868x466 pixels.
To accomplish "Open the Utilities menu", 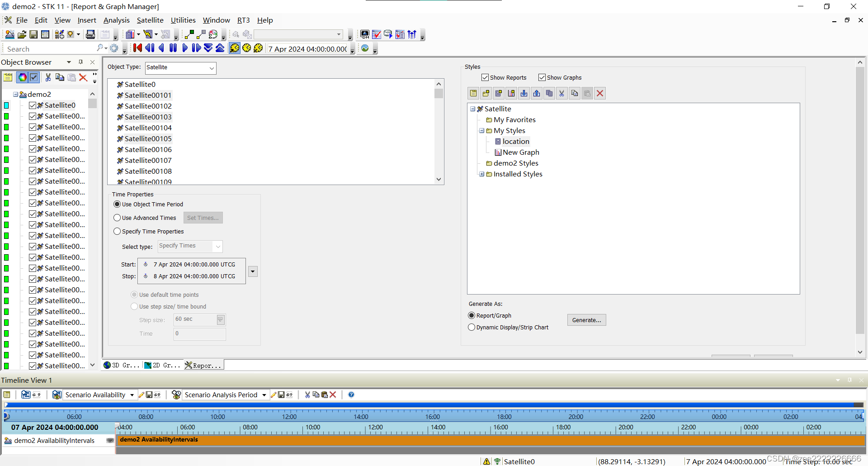I will click(x=183, y=20).
